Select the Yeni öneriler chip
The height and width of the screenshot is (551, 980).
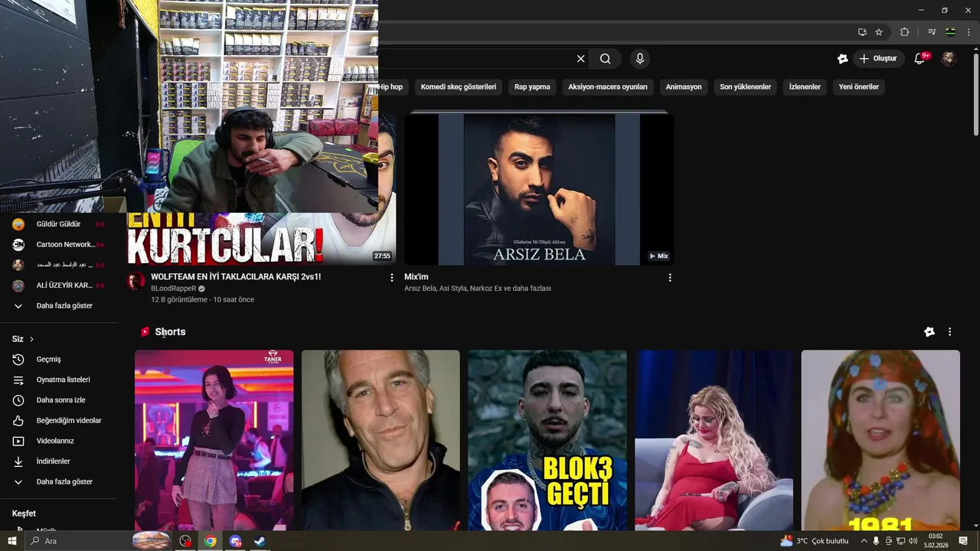point(858,87)
